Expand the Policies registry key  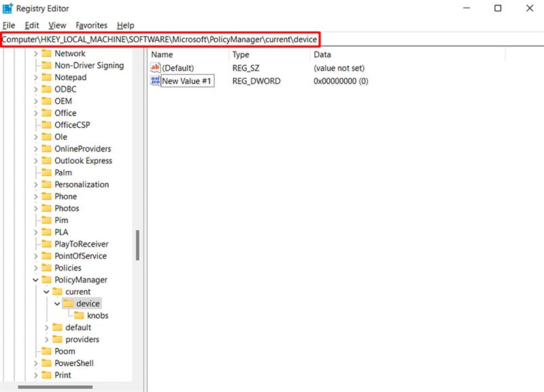(36, 268)
